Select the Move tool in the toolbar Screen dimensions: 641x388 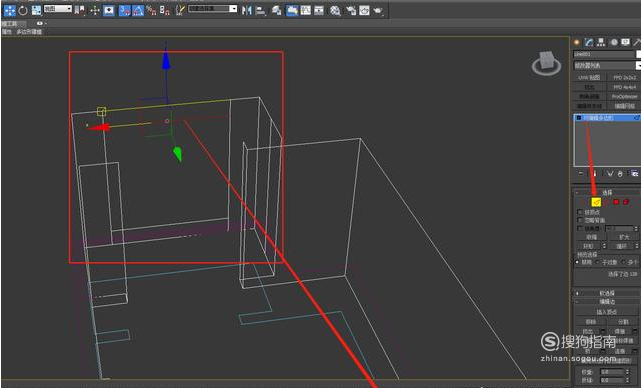[9, 10]
